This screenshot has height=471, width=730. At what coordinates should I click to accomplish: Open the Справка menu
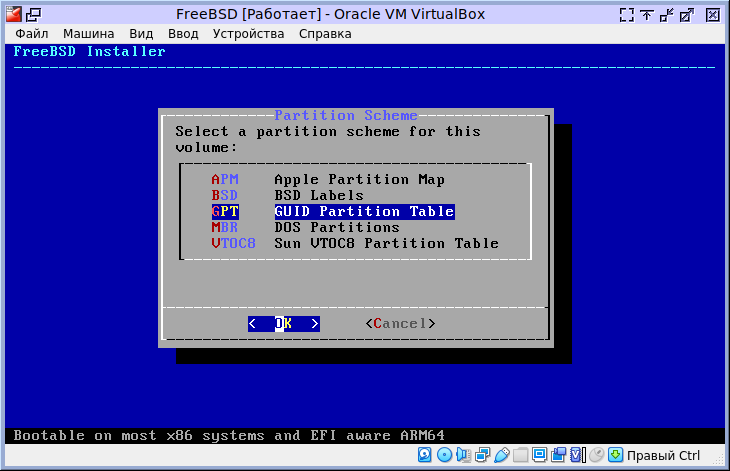pyautogui.click(x=325, y=34)
